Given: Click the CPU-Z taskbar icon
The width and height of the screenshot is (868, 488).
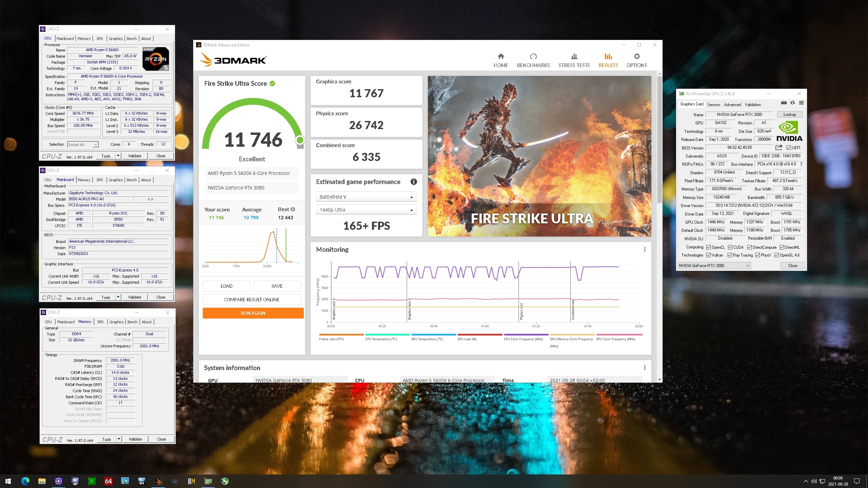Looking at the screenshot, I should [58, 481].
